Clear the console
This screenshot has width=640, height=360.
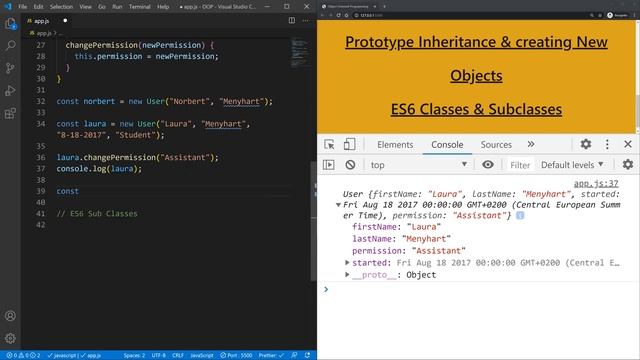point(350,164)
